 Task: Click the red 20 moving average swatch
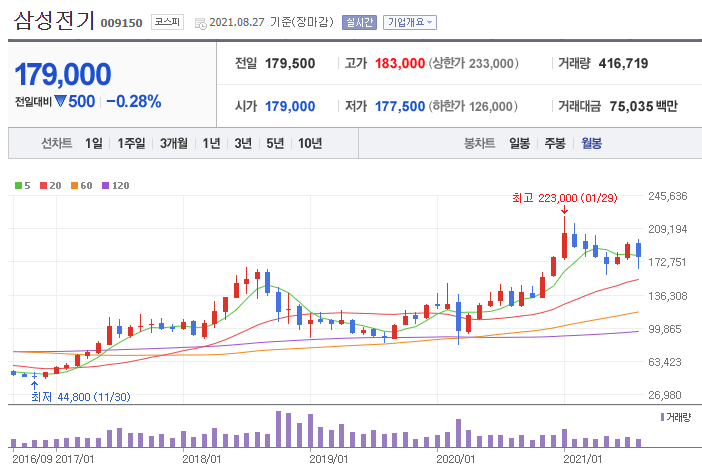click(x=43, y=185)
